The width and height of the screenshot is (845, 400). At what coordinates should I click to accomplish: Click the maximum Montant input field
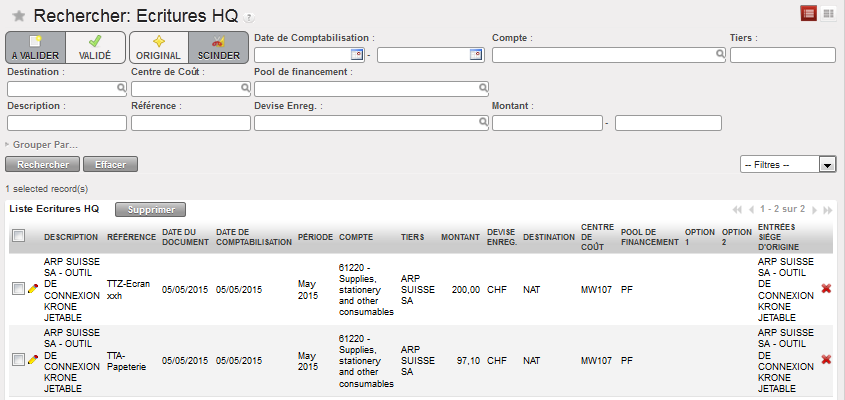click(x=668, y=123)
